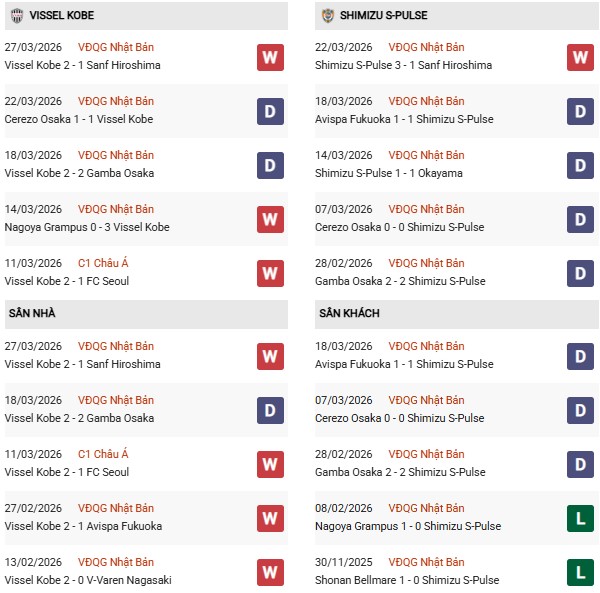Screen dimensions: 600x593
Task: Click the Vissel Kobe club logo
Action: click(16, 15)
